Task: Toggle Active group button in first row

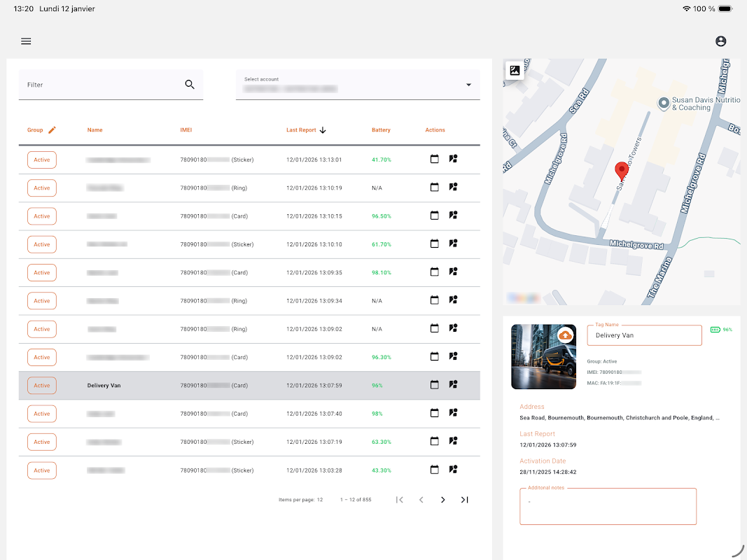Action: pos(42,160)
